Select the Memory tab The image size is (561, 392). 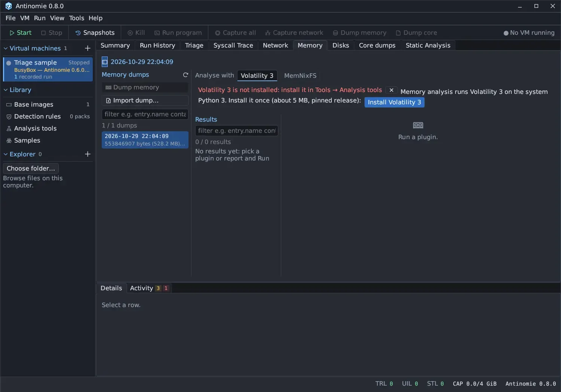coord(310,45)
